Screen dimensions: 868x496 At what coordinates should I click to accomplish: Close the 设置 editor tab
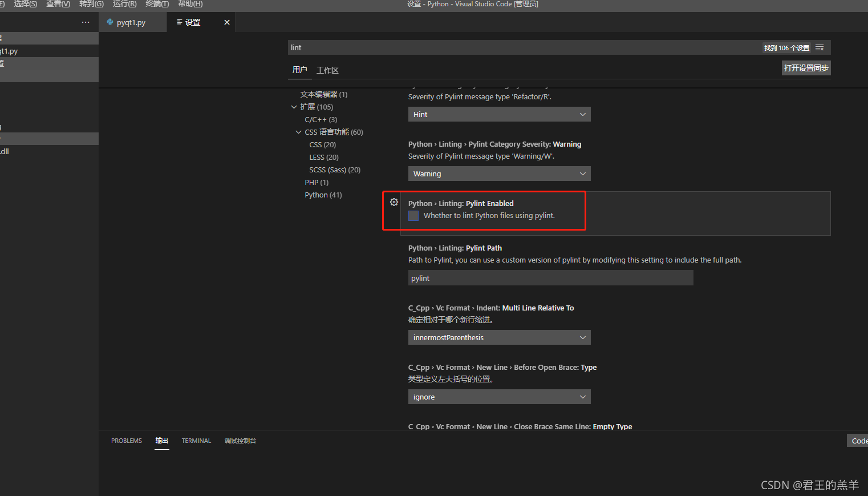coord(227,22)
